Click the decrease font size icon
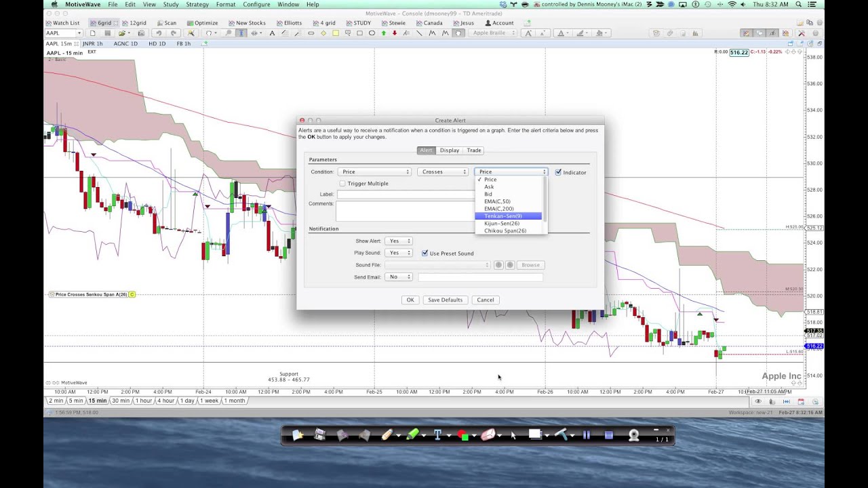 tap(542, 33)
